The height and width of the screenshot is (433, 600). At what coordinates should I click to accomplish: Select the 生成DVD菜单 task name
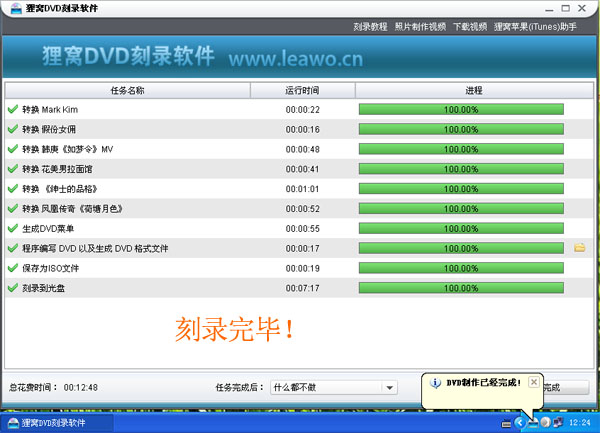(48, 229)
